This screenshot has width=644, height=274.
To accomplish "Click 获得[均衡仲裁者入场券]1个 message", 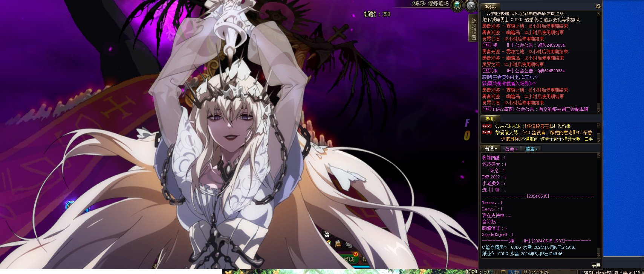I will (509, 84).
